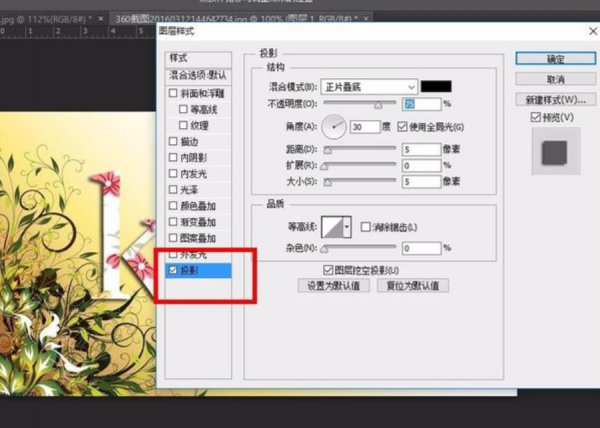
Task: Enable 内阴影 style checkbox
Action: tap(173, 158)
